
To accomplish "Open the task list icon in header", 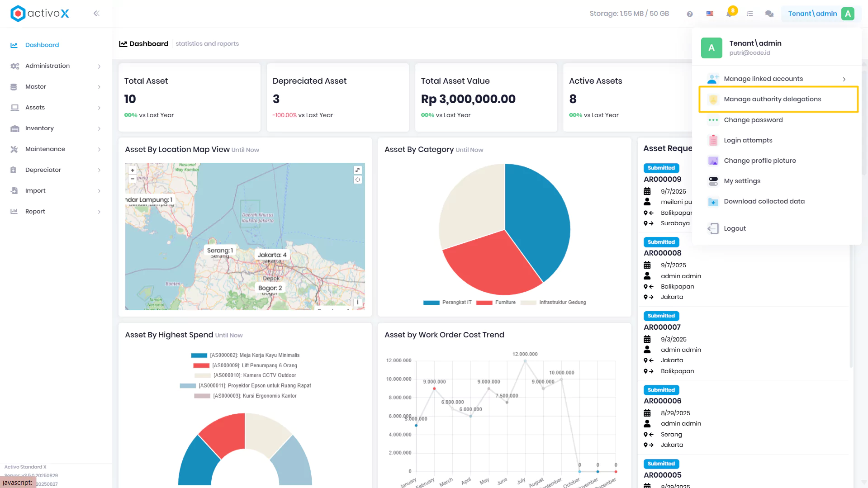I will pyautogui.click(x=749, y=14).
